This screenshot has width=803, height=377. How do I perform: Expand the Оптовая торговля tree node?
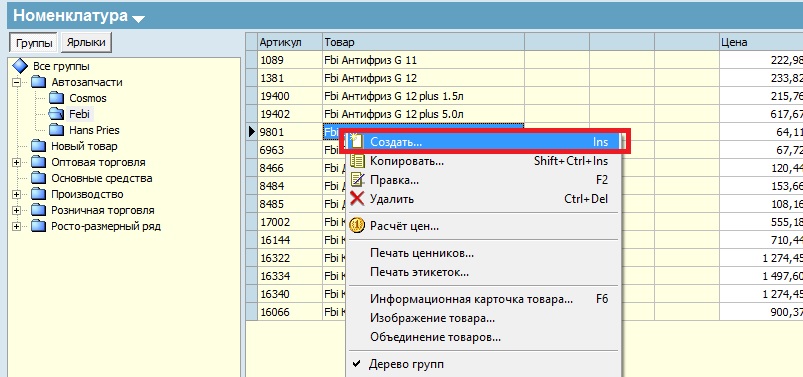(x=16, y=162)
